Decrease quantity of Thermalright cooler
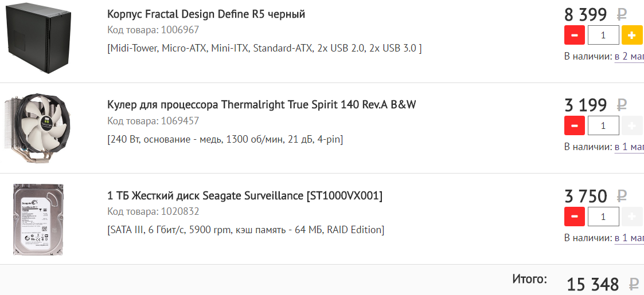 coord(575,125)
